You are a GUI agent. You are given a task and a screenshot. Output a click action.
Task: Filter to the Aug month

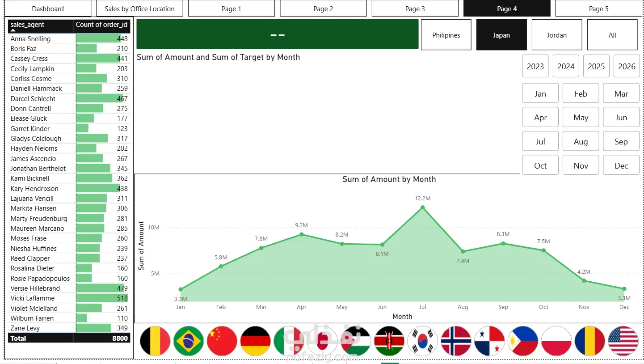click(x=581, y=141)
